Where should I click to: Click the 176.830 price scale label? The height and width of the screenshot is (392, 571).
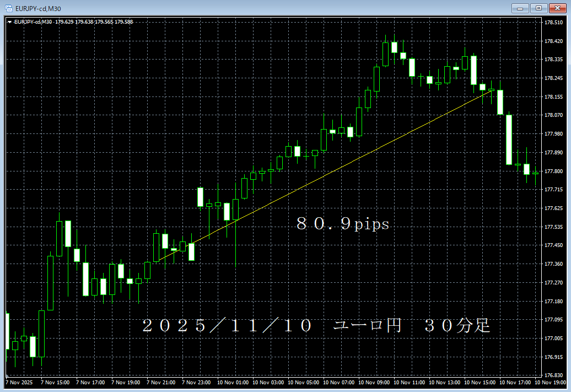[553, 375]
